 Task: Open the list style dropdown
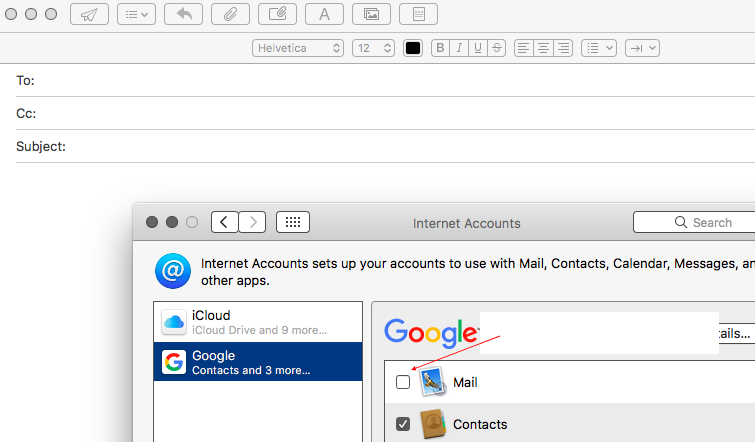tap(599, 48)
